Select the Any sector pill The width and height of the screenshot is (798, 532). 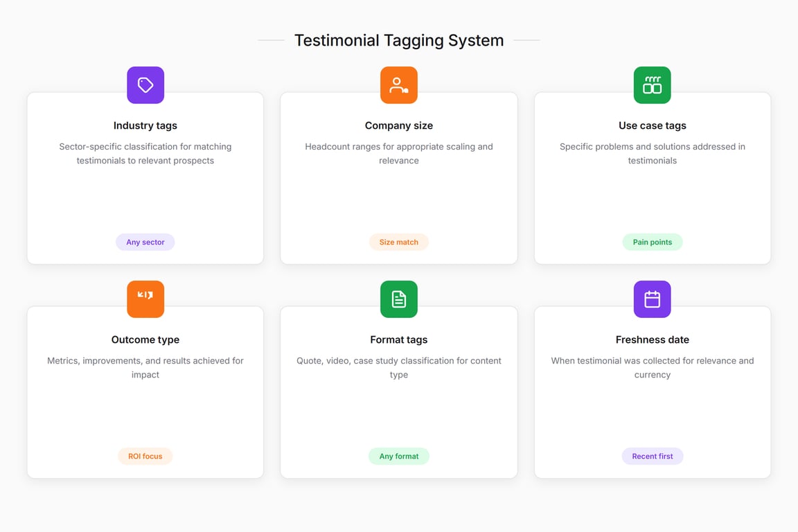pos(145,242)
